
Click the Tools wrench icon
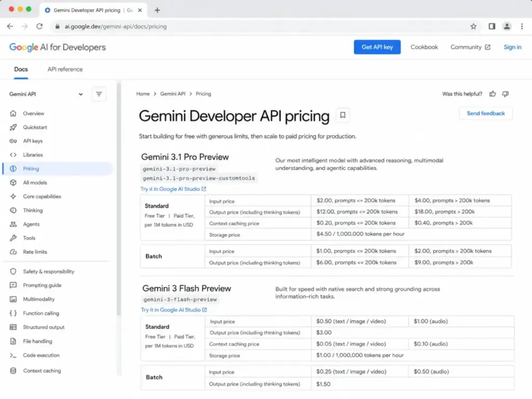pos(13,238)
